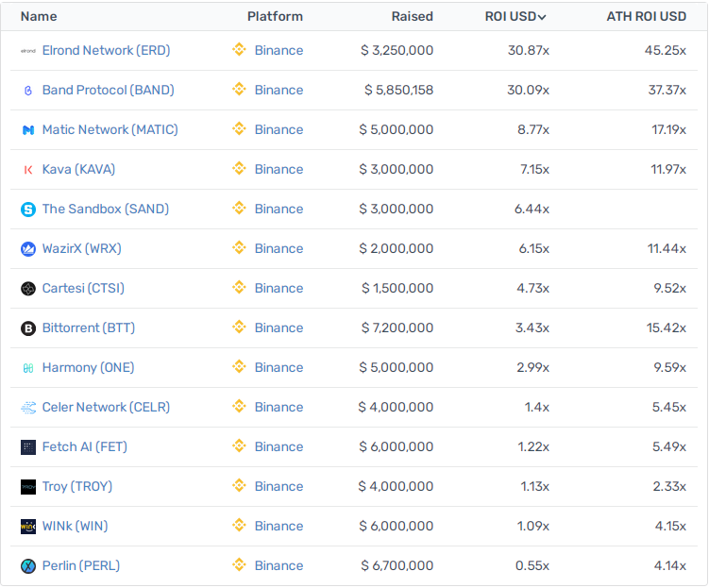
Task: Open Bittorrent (BTT) project link
Action: (89, 328)
